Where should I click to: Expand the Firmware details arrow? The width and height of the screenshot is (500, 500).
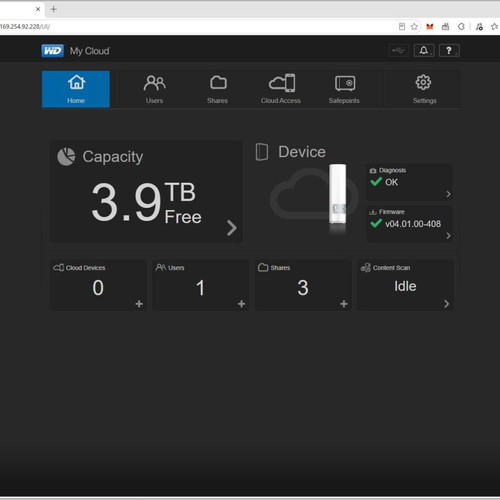point(448,236)
